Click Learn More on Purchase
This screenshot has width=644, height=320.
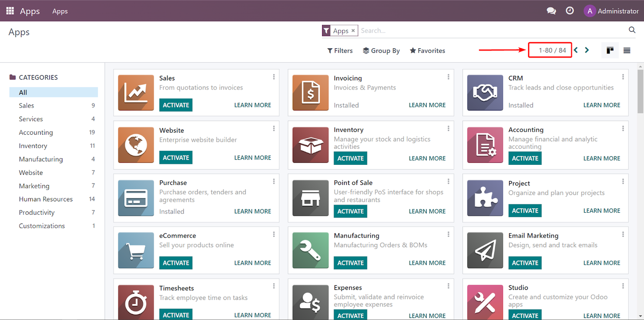click(x=252, y=211)
